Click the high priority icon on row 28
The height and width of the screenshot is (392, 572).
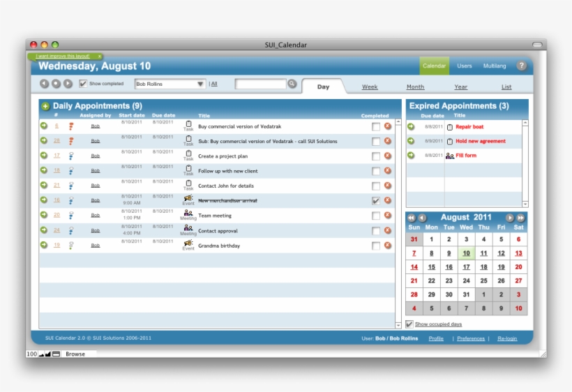(x=71, y=141)
